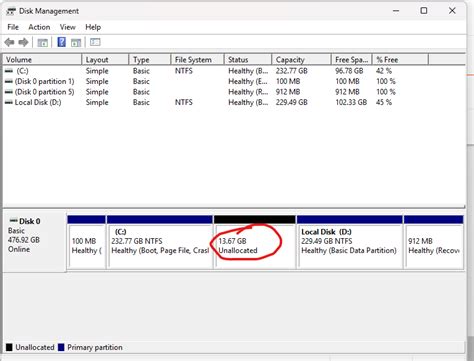Click the Forward arrow toolbar icon
474x361 pixels.
click(23, 42)
